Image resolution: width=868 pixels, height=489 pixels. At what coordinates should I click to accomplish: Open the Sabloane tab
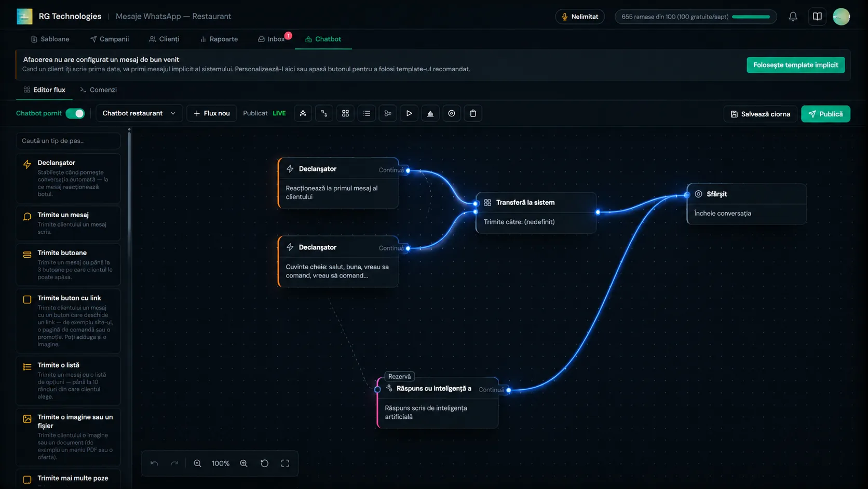point(50,39)
